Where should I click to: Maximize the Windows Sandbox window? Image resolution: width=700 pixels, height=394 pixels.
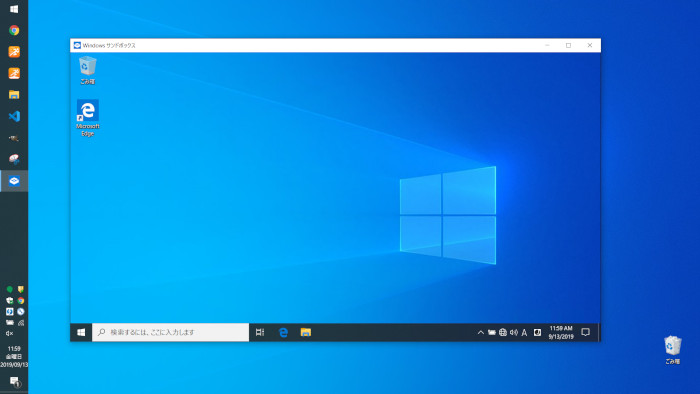click(x=568, y=46)
